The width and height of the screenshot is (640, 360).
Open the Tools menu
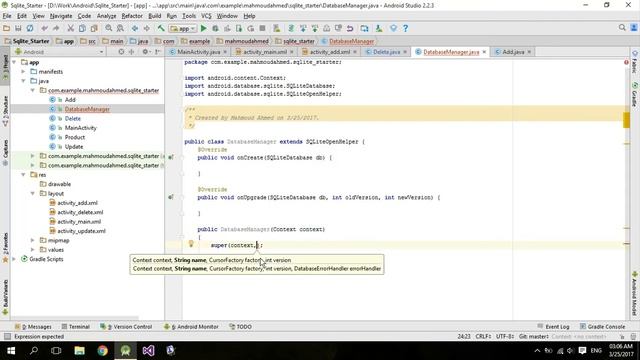point(189,16)
